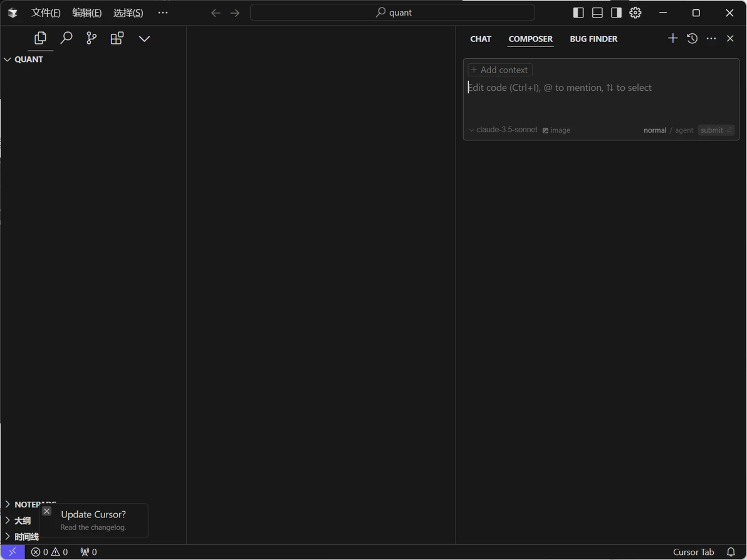Show the errors count in status bar

click(x=39, y=552)
